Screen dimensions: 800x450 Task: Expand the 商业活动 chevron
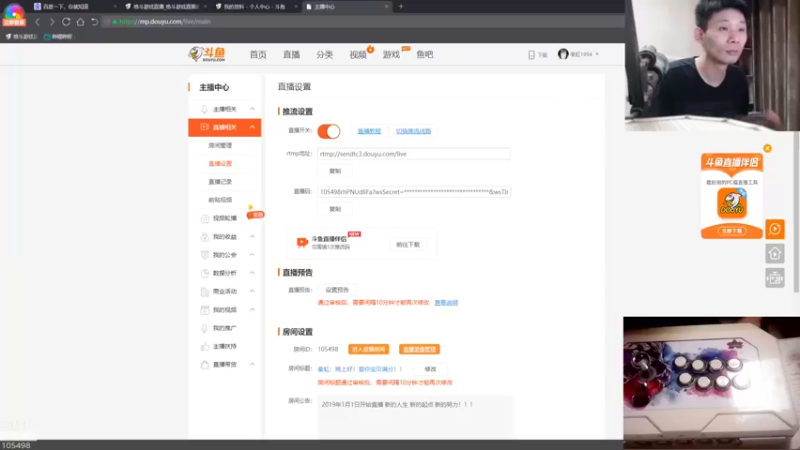click(252, 291)
